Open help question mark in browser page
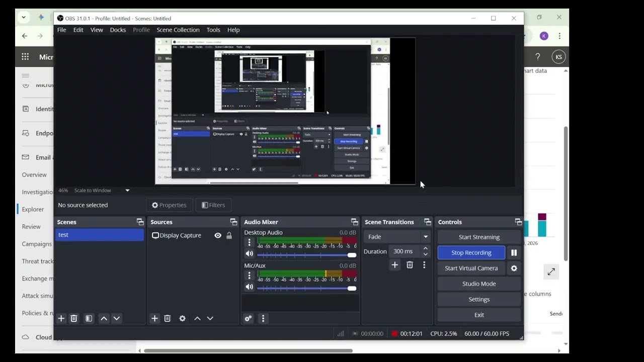 pos(538,57)
